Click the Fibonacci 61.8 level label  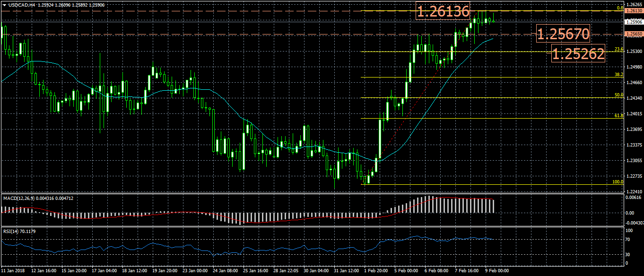[x=618, y=115]
